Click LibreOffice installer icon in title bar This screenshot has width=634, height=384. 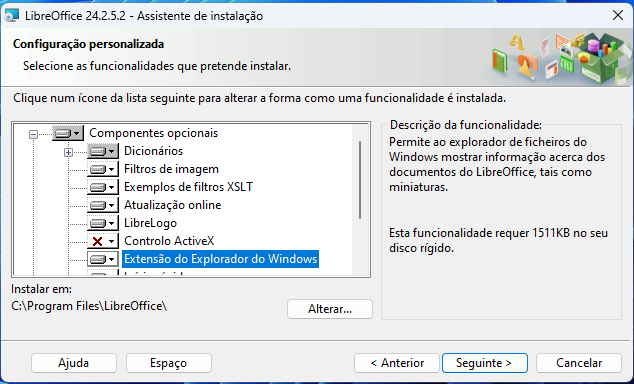(x=12, y=15)
